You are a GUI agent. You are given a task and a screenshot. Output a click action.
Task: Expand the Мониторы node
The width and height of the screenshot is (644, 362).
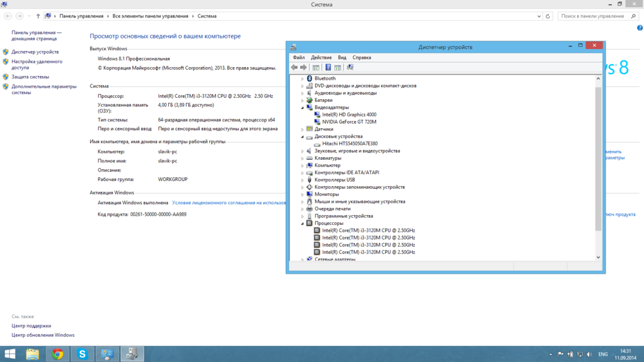pyautogui.click(x=303, y=195)
